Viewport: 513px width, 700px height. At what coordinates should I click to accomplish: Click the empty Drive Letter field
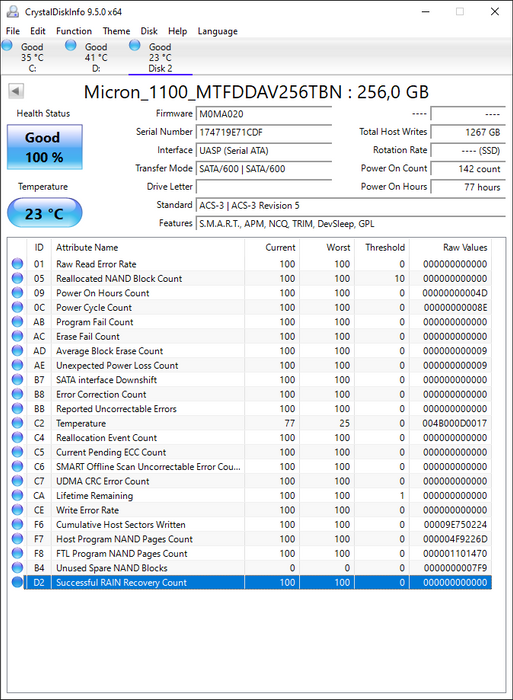coord(264,187)
